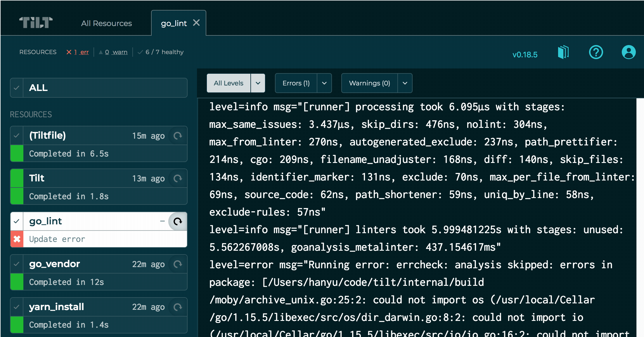Trigger update for go_lint
Image resolution: width=644 pixels, height=337 pixels.
[x=178, y=221]
